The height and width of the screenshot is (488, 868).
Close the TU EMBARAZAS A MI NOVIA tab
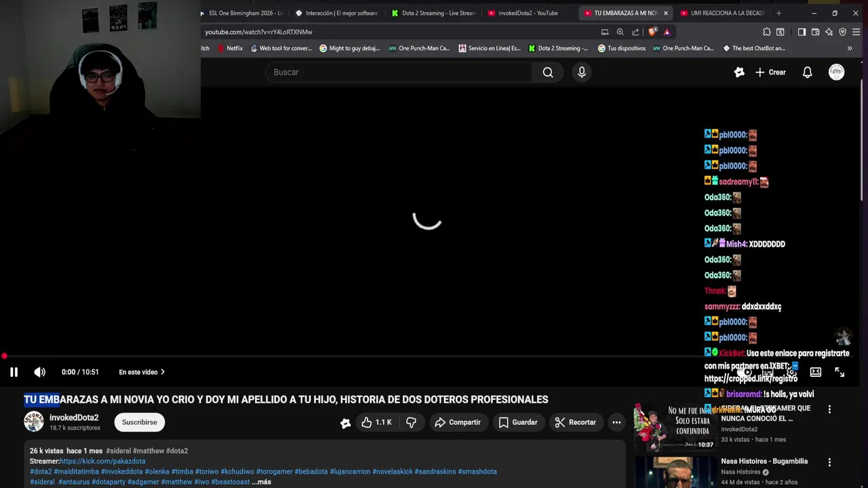point(665,13)
